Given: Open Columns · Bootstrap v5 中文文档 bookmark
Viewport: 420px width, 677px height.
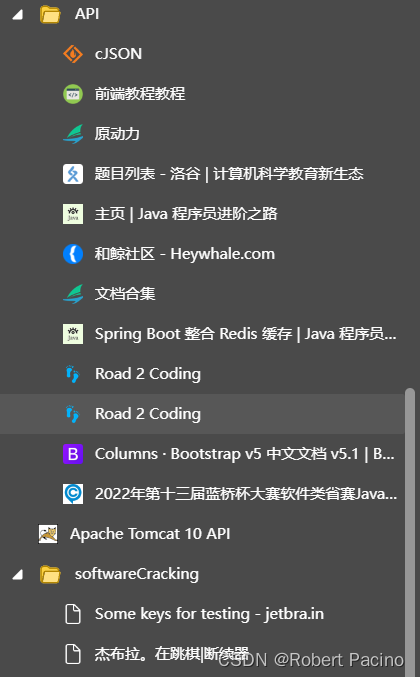Looking at the screenshot, I should click(244, 454).
